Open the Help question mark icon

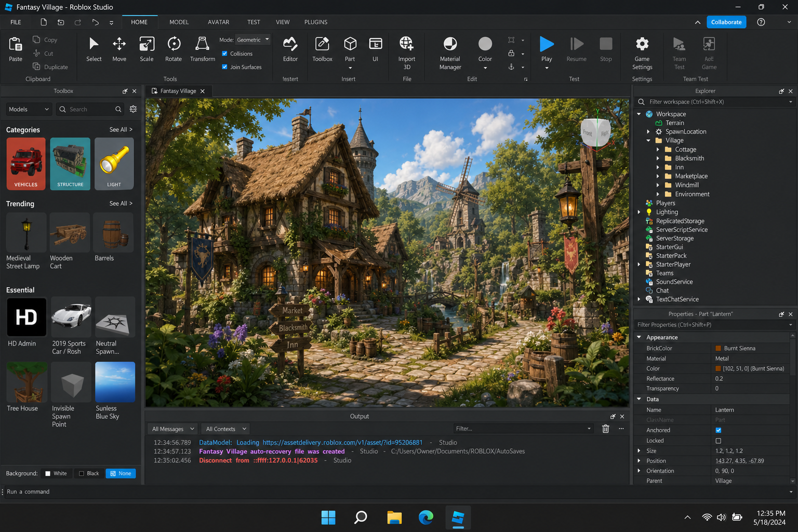(761, 22)
